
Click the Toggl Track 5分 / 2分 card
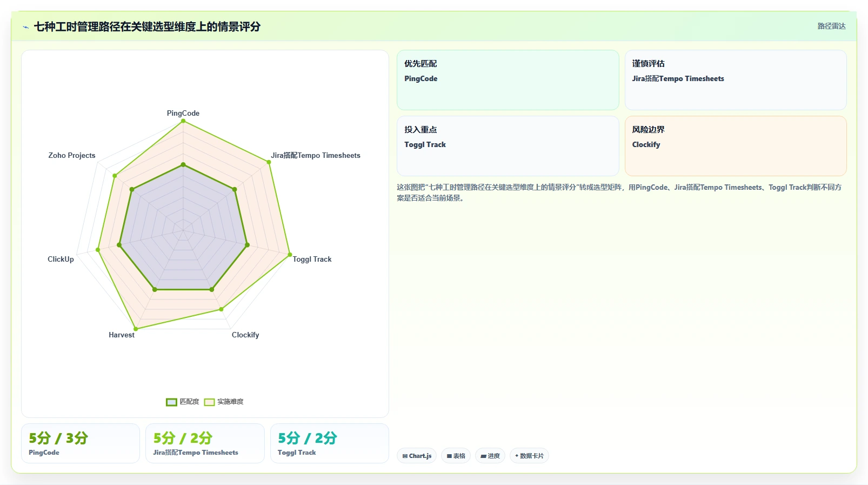point(330,443)
